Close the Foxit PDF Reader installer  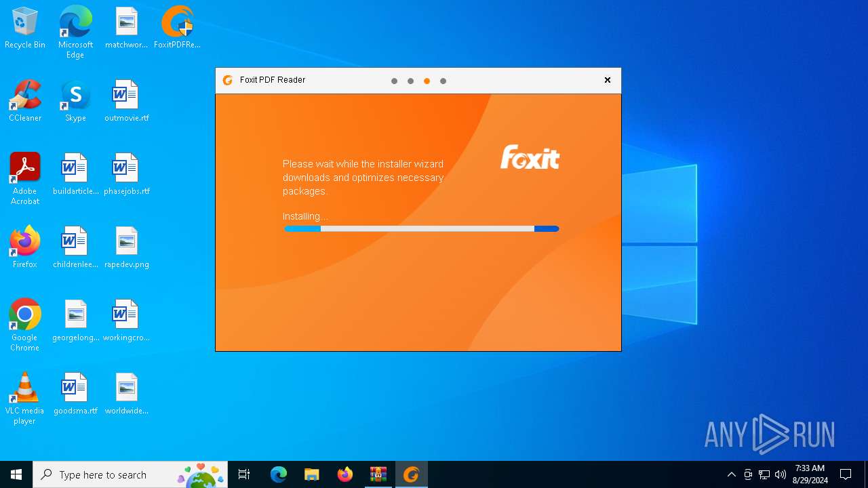608,80
